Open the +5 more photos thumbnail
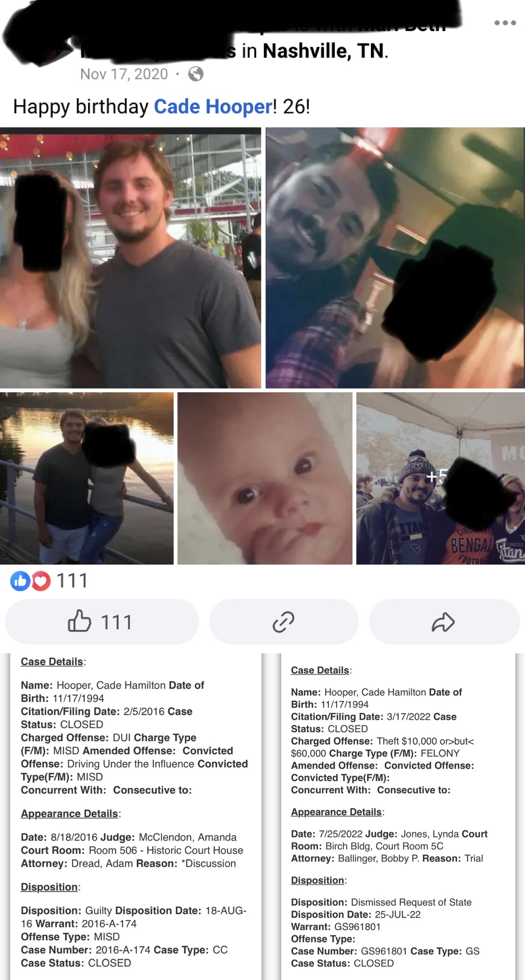This screenshot has width=525, height=980. pyautogui.click(x=440, y=478)
